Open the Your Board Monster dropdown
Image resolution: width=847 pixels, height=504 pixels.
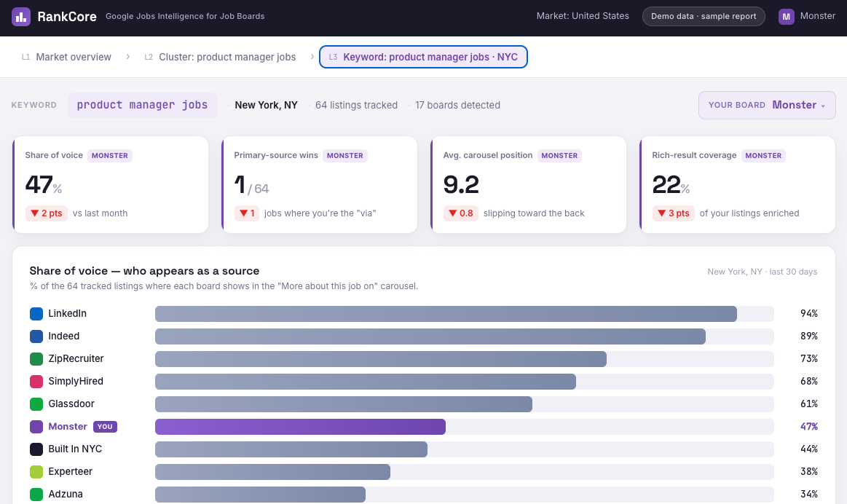[x=767, y=106]
